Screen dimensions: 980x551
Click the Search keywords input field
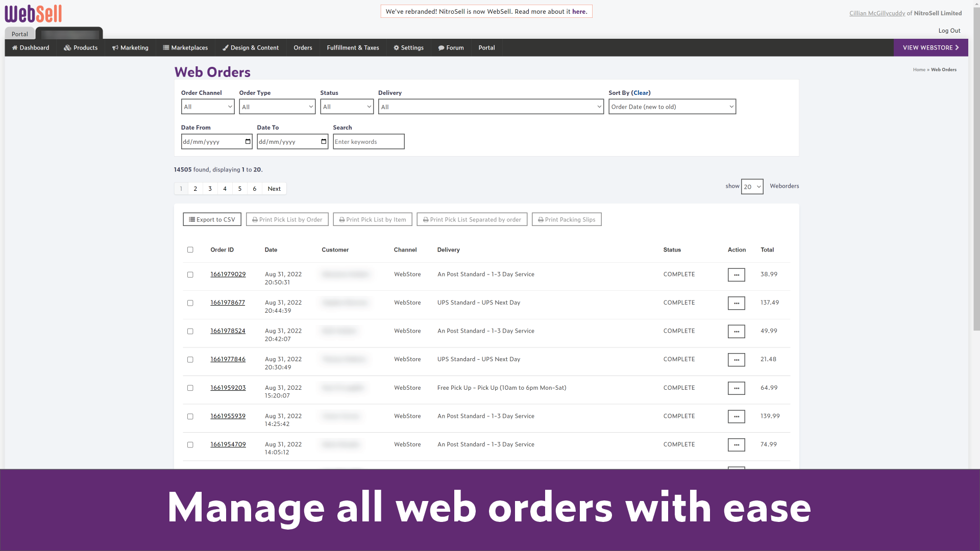[369, 141]
